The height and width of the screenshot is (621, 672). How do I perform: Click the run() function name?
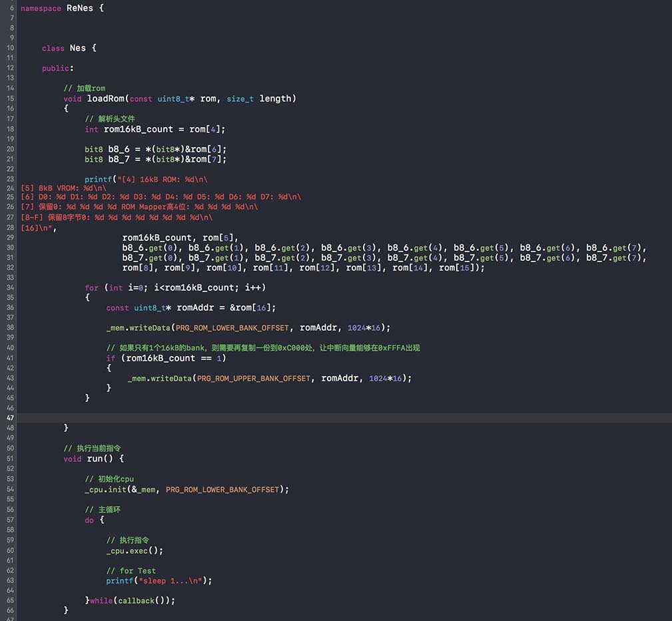tap(95, 459)
